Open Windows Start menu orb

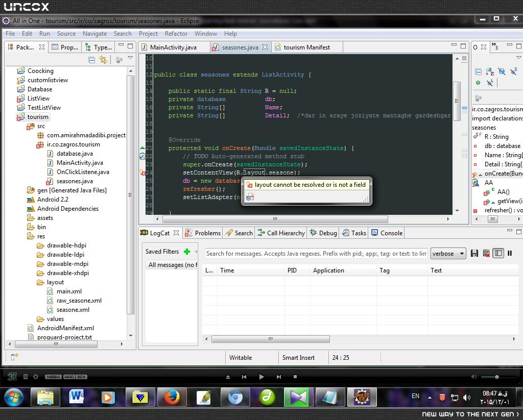coord(14,397)
